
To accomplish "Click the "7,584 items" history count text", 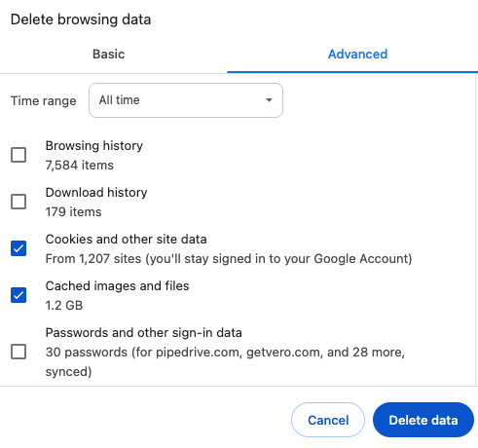I will (x=80, y=166).
